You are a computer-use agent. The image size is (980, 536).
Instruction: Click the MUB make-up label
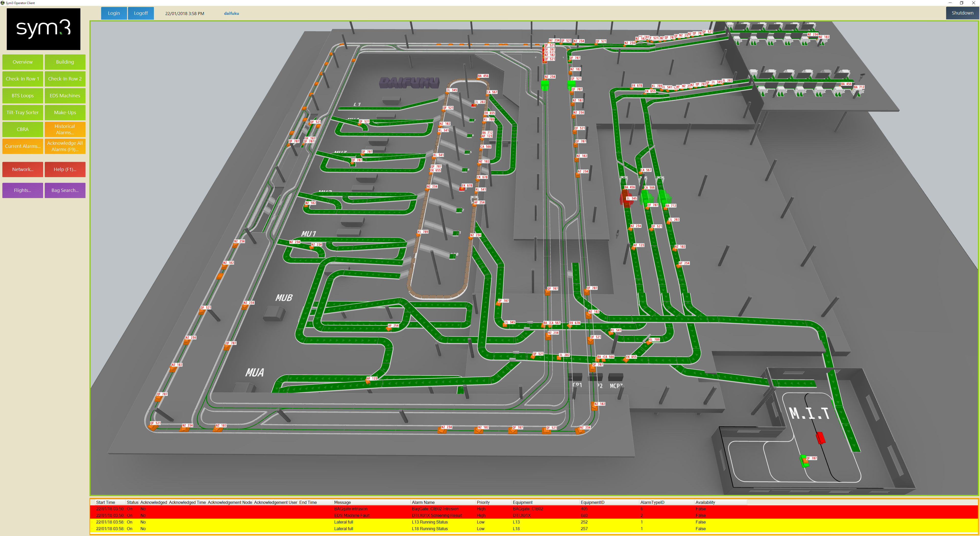tap(284, 298)
